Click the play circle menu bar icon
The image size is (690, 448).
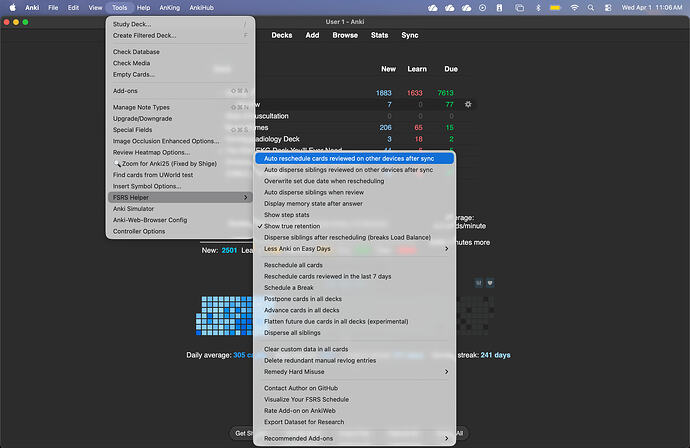point(482,7)
